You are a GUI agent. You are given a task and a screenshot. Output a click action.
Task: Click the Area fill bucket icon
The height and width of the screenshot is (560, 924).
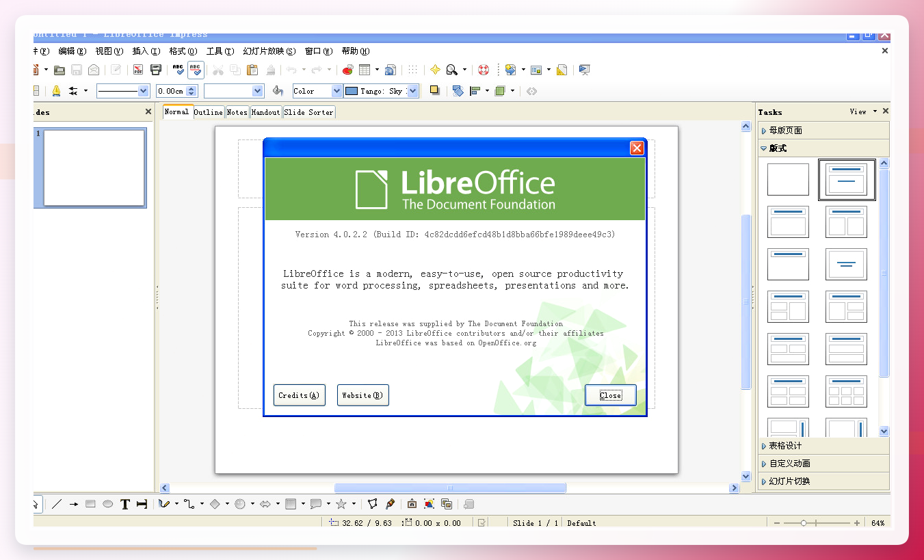point(278,90)
